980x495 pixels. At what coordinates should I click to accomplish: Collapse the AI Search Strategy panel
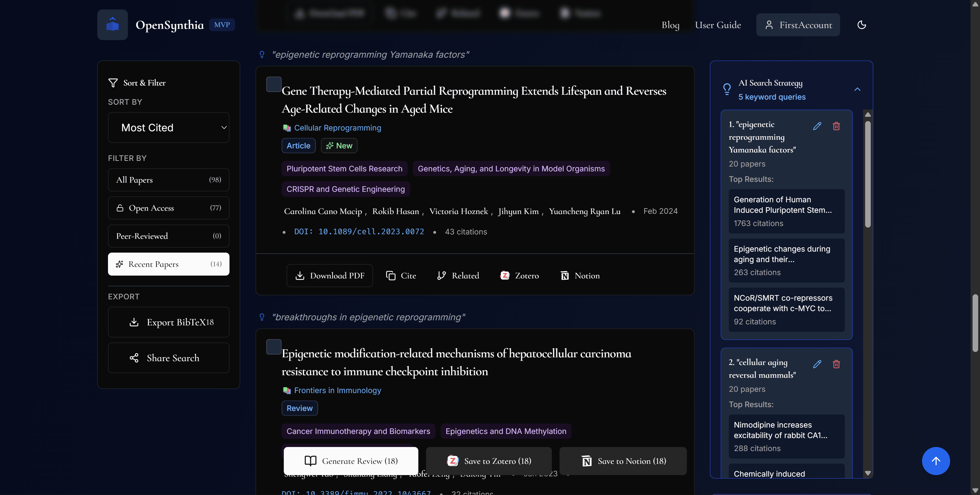point(857,89)
